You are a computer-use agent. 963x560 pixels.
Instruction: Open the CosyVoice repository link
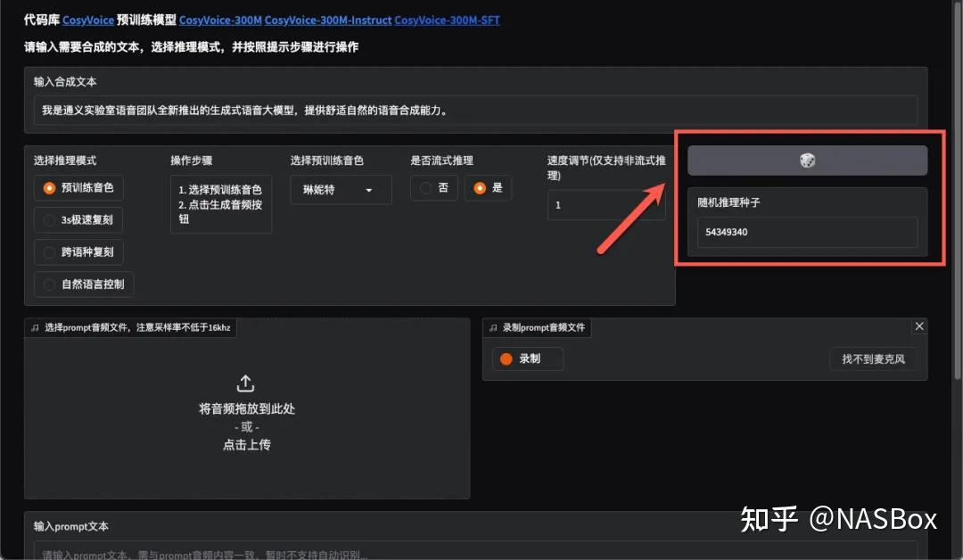[87, 20]
